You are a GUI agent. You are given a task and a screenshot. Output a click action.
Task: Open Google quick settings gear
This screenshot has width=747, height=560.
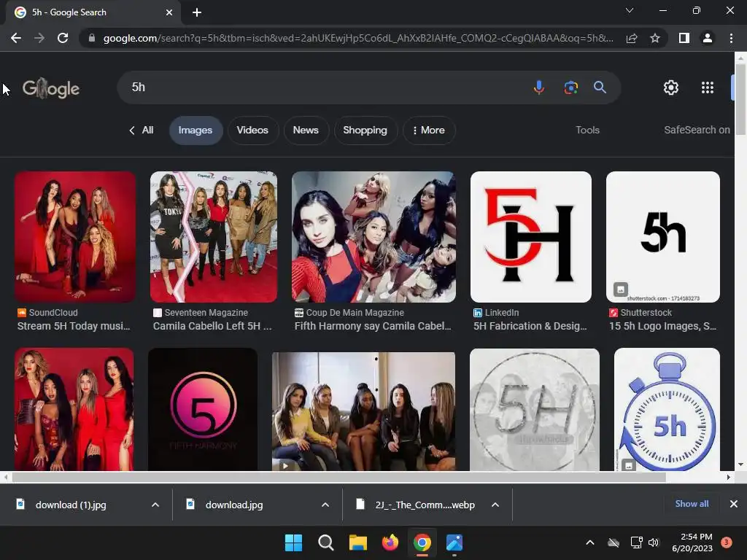point(671,87)
